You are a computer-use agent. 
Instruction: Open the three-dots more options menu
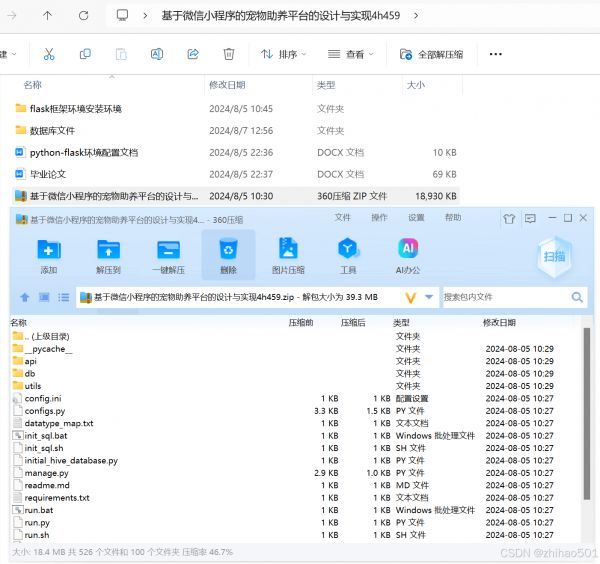pyautogui.click(x=496, y=54)
